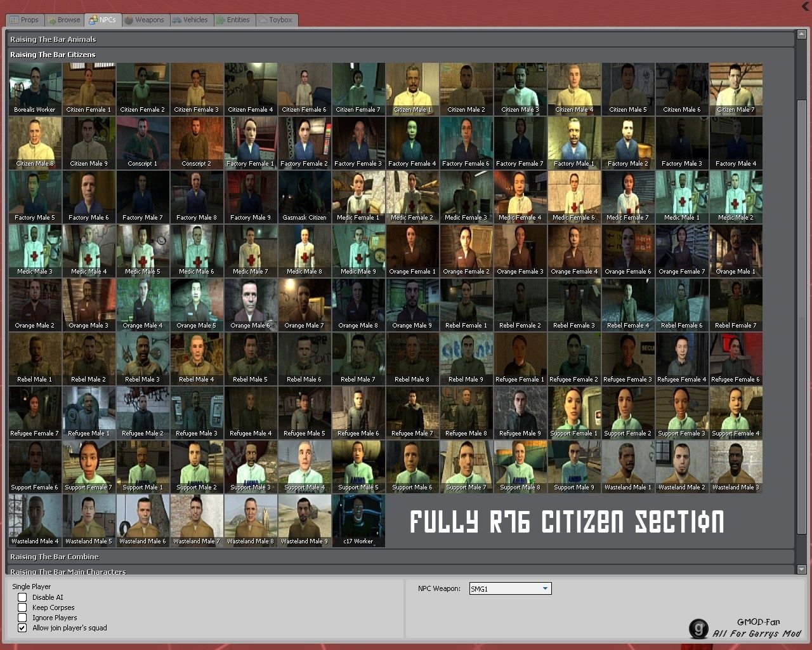Choose the Orange Female 7 icon
Image resolution: width=812 pixels, height=650 pixels.
pyautogui.click(x=682, y=251)
